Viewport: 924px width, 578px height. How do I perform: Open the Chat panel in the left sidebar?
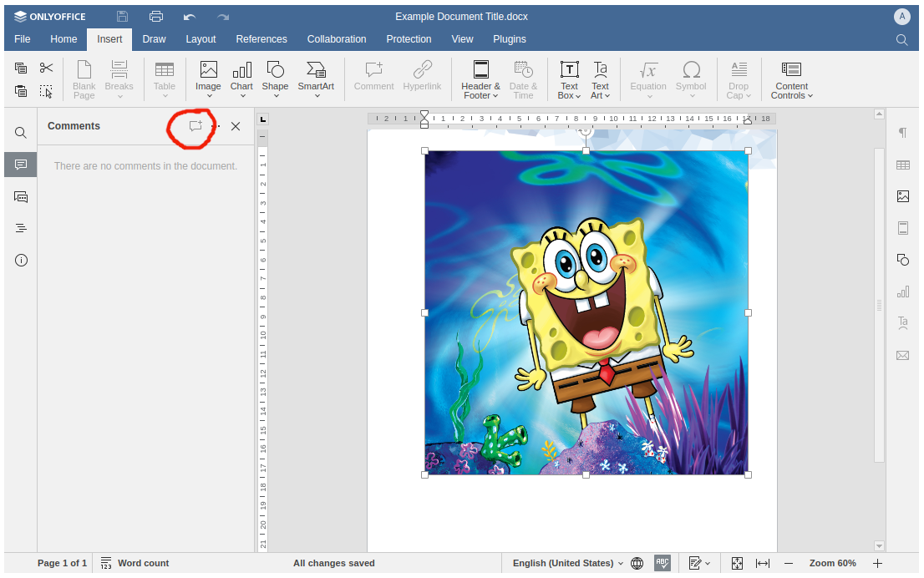[x=21, y=197]
